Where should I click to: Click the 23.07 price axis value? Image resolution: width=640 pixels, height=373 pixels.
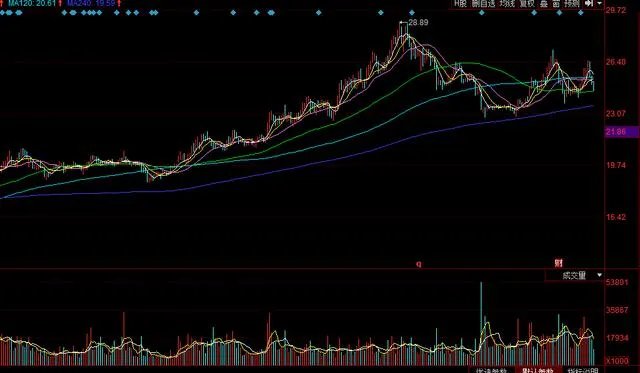616,113
